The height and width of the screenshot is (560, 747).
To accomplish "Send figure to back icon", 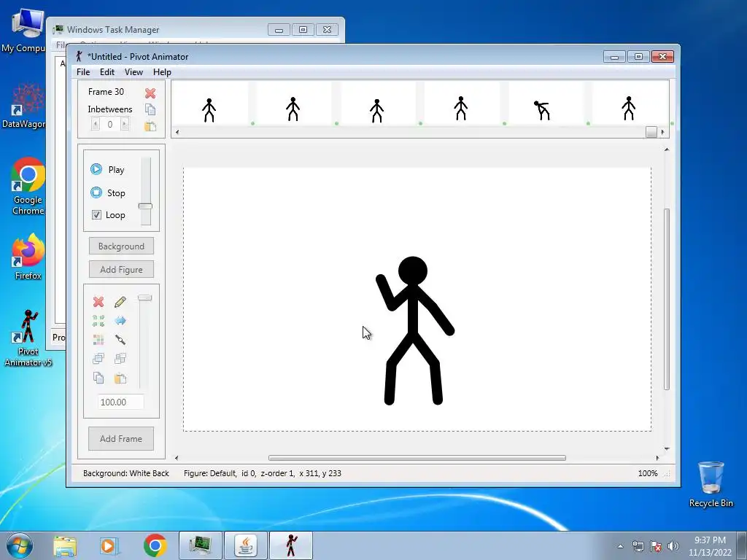I will 120,359.
